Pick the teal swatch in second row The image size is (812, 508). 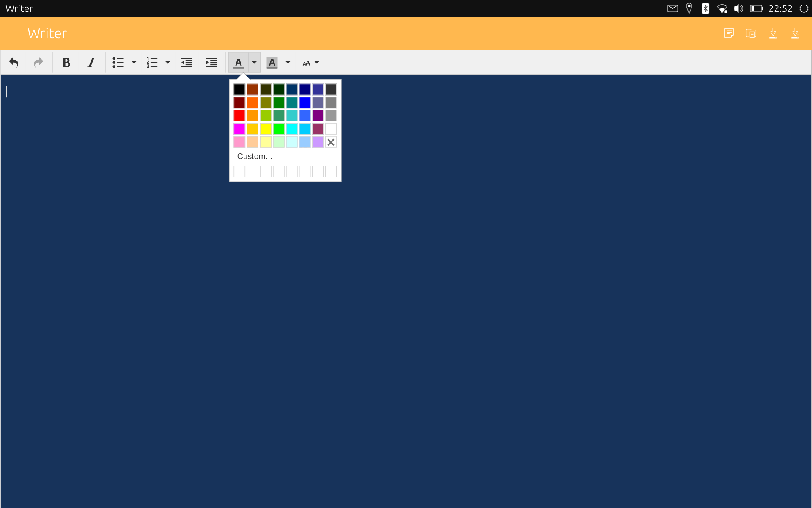tap(292, 102)
